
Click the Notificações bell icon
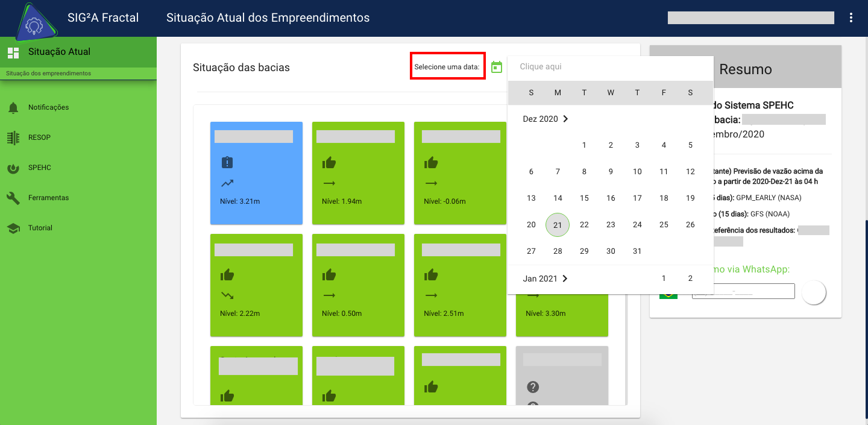click(13, 108)
